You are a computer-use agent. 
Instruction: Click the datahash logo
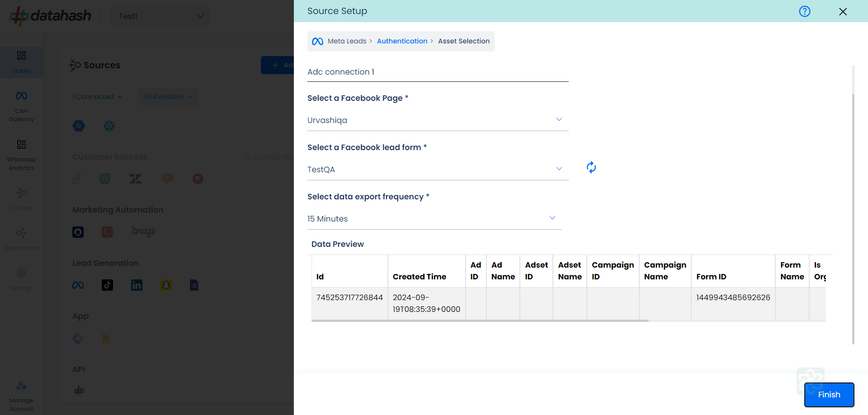[51, 16]
